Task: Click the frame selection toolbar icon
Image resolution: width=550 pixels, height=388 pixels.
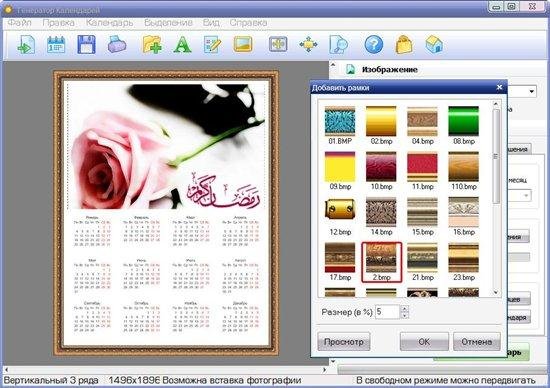Action: click(x=277, y=45)
